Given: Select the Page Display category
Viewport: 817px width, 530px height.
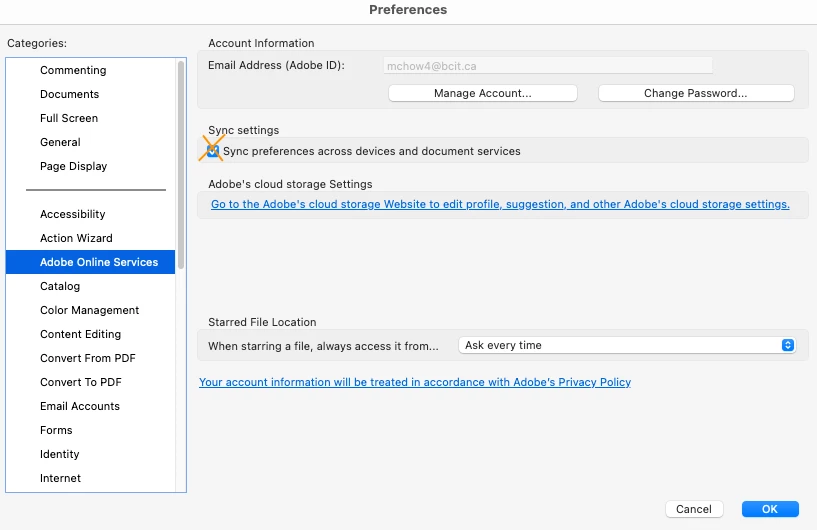Looking at the screenshot, I should click(x=73, y=166).
